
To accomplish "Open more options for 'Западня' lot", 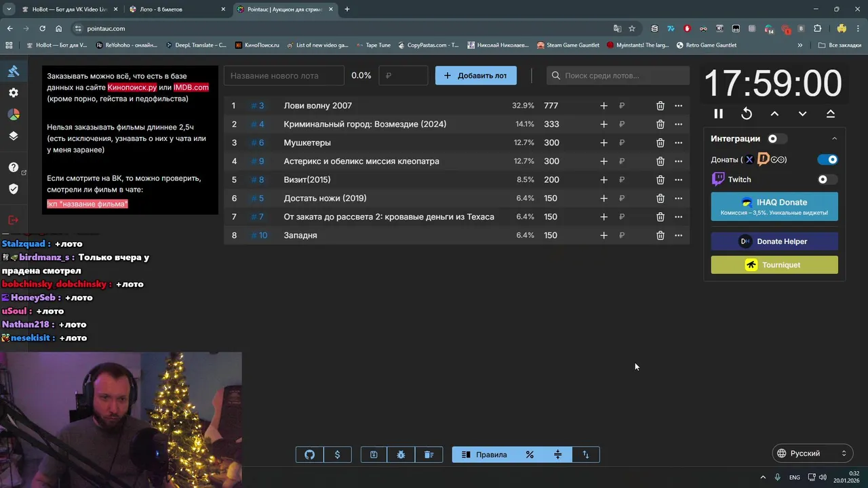I will point(678,235).
